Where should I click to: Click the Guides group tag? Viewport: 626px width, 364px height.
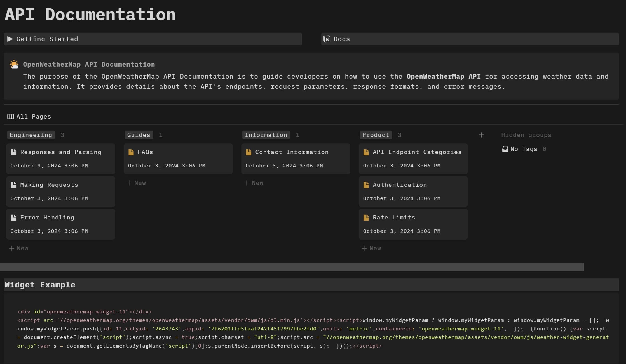[x=139, y=135]
